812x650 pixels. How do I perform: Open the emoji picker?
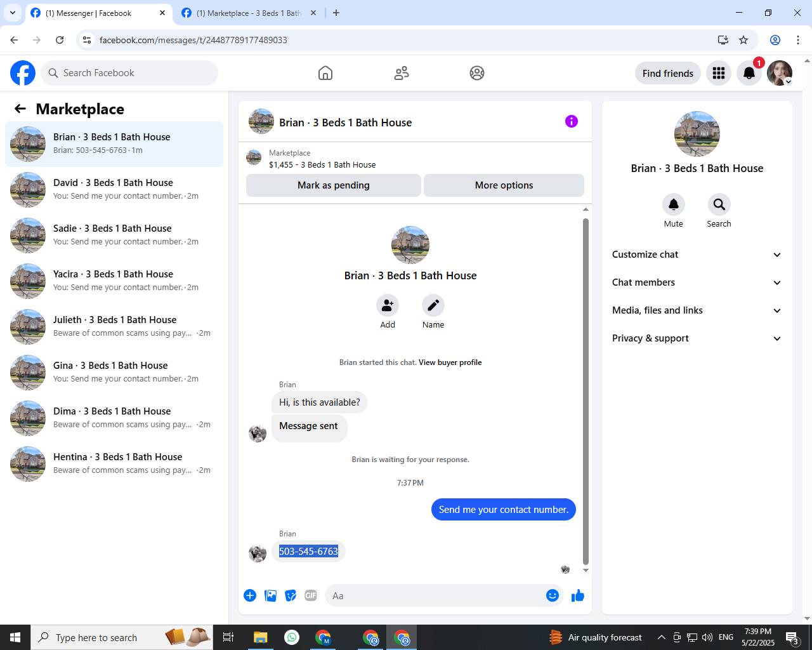[553, 595]
